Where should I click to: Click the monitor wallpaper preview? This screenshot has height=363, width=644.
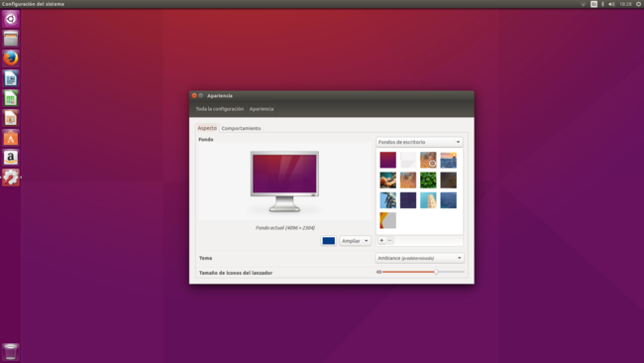click(284, 181)
